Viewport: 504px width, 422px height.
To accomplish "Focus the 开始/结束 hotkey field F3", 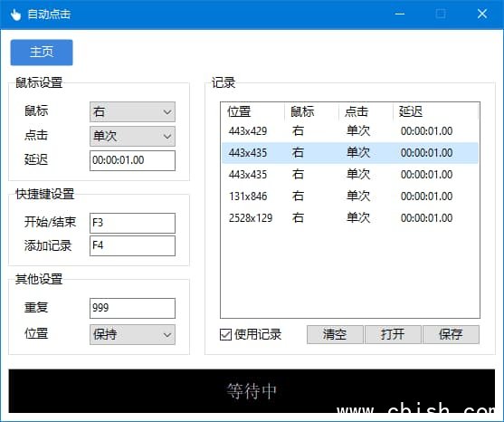I will [x=132, y=223].
